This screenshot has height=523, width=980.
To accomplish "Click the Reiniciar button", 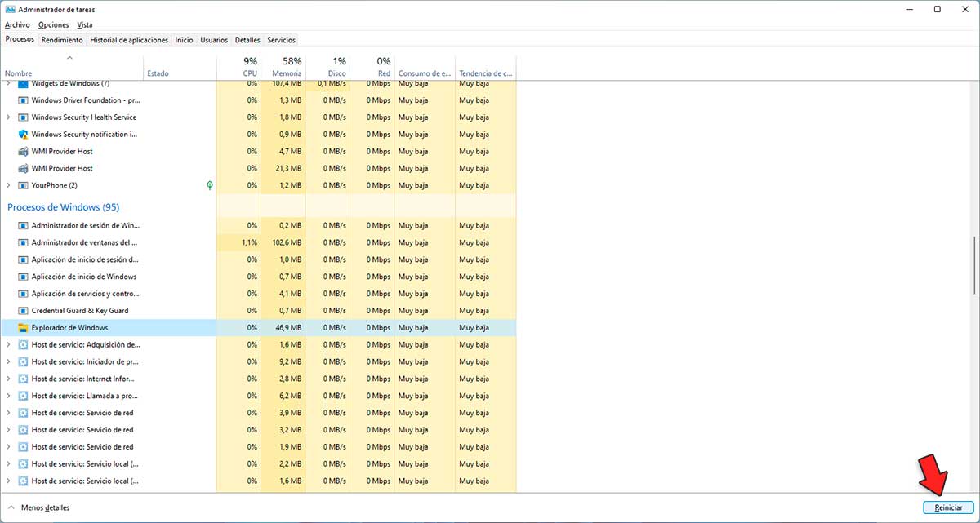I will click(x=948, y=507).
